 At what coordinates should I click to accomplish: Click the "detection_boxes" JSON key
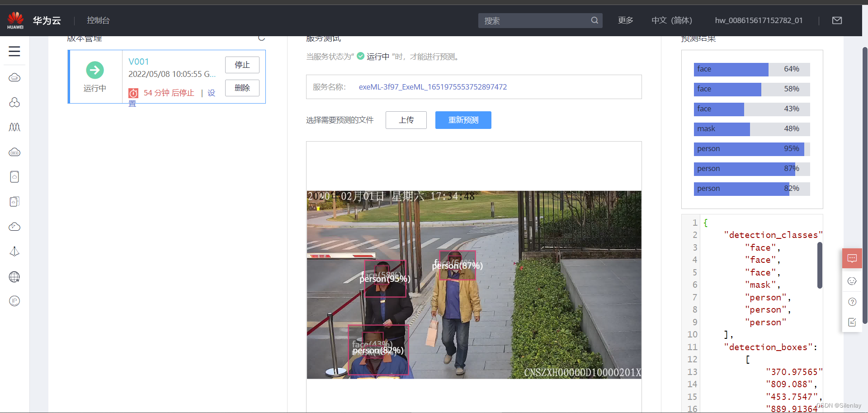pyautogui.click(x=768, y=347)
